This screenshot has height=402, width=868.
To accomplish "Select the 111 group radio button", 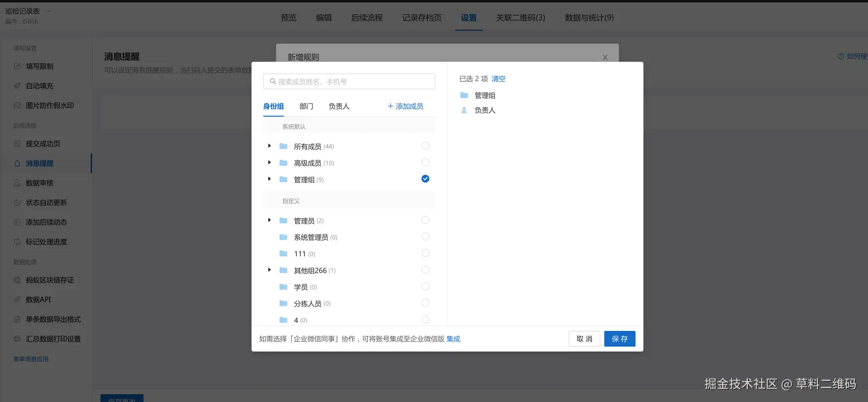I will tap(425, 253).
